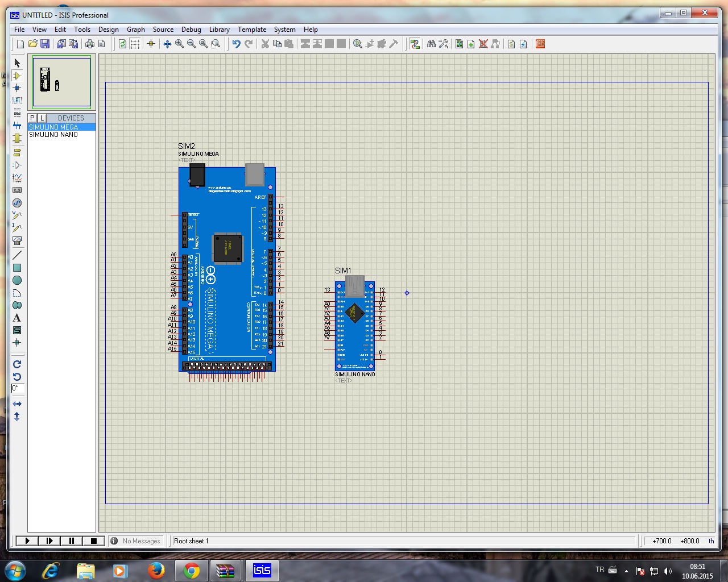Click the rotation angle input field
The height and width of the screenshot is (582, 728).
[18, 388]
